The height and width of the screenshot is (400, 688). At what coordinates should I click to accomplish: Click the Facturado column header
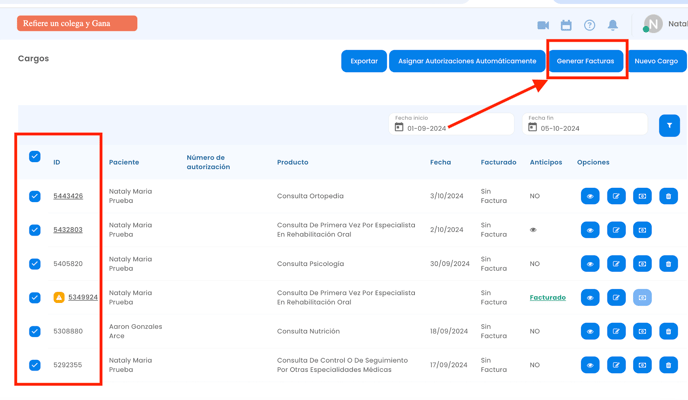(x=498, y=162)
